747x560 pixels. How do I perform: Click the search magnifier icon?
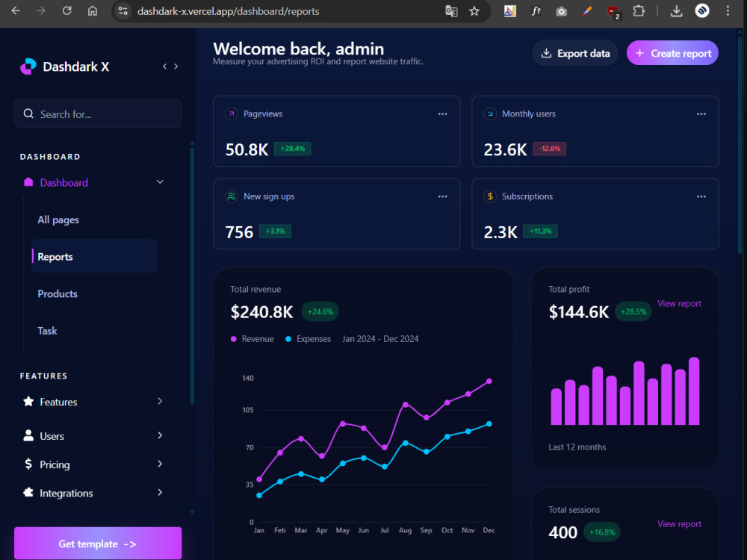[x=28, y=113]
